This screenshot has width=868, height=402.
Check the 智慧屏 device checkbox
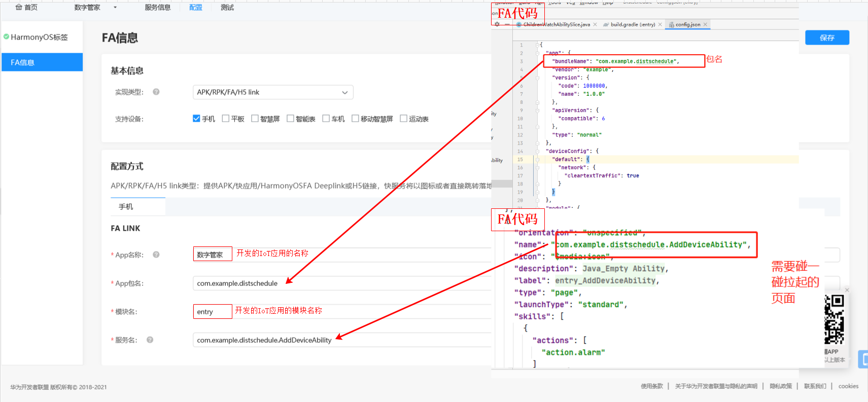(255, 119)
